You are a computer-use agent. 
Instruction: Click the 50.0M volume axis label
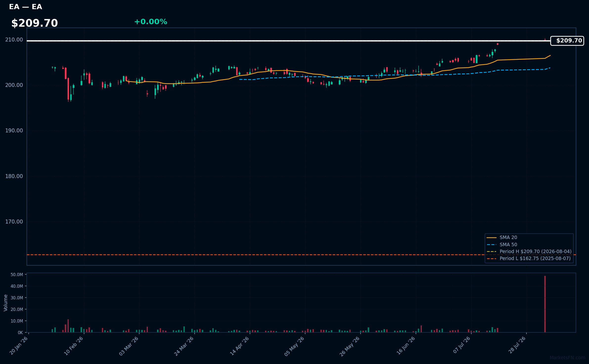click(x=17, y=275)
